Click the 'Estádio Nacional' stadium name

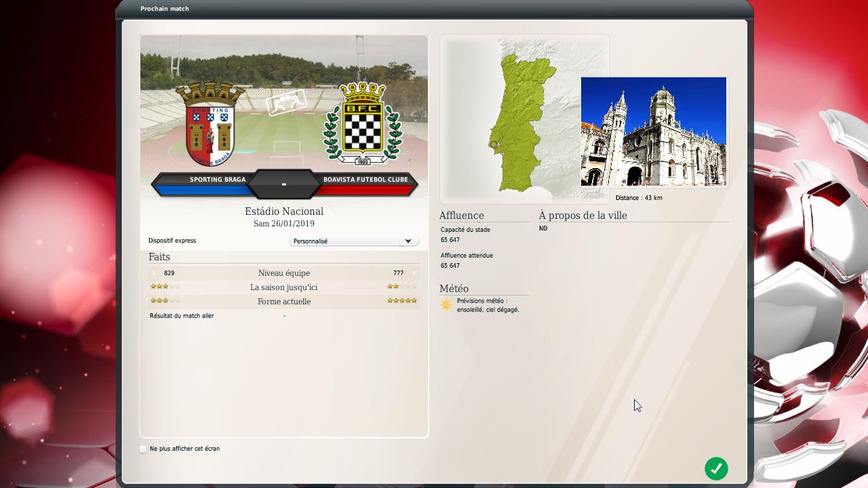pos(284,211)
